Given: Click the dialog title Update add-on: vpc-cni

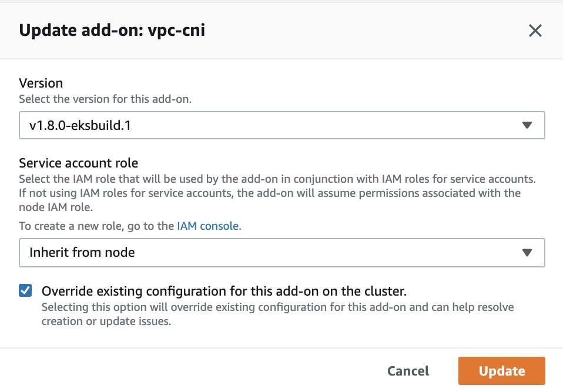Looking at the screenshot, I should [112, 31].
